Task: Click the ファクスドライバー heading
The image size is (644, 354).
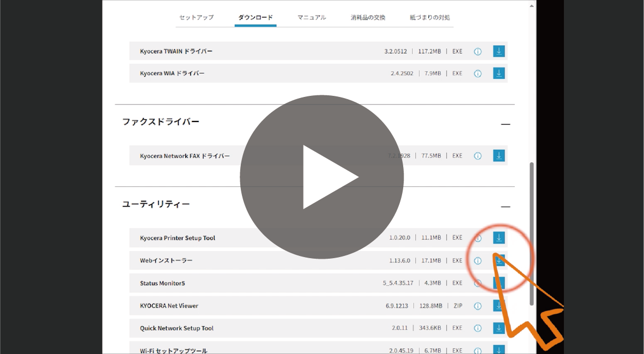Action: coord(161,121)
